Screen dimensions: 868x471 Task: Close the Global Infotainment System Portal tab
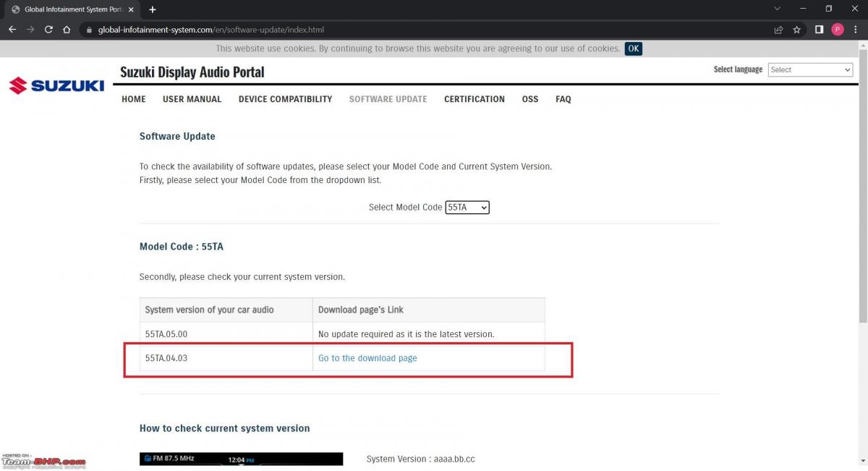pos(130,9)
